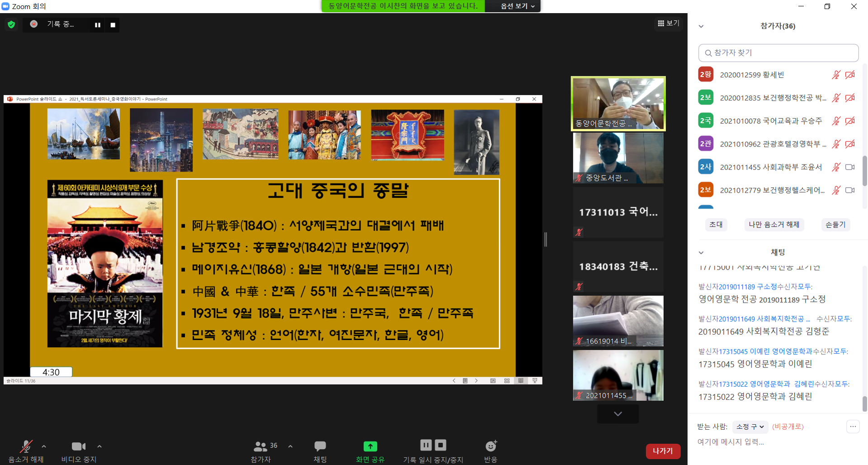Select the 중앙도서관 video thumbnail
868x465 pixels.
pyautogui.click(x=618, y=158)
